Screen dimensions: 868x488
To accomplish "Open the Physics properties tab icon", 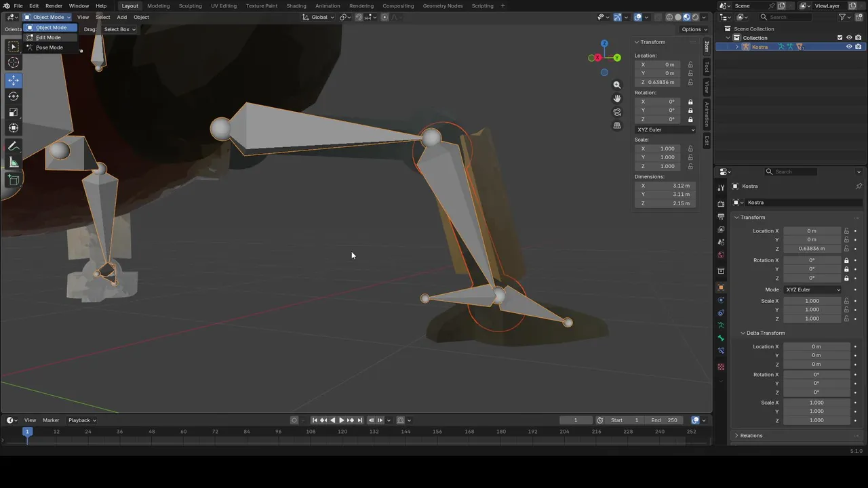I will (x=721, y=300).
